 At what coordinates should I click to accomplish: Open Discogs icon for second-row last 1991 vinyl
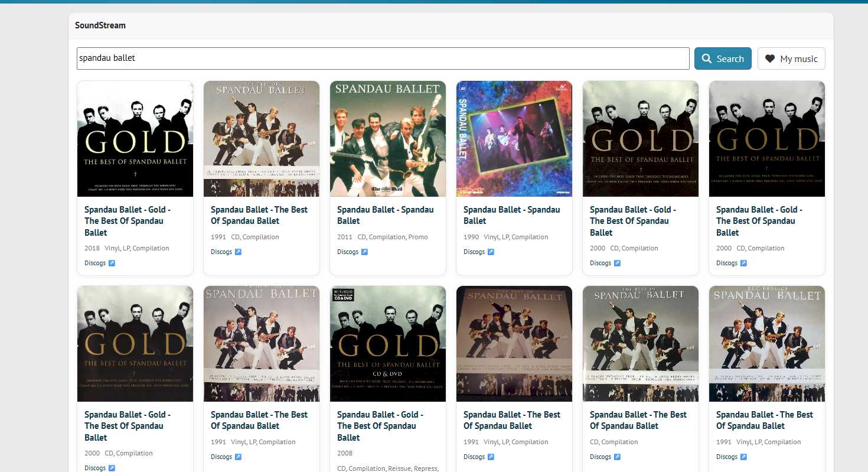click(743, 457)
